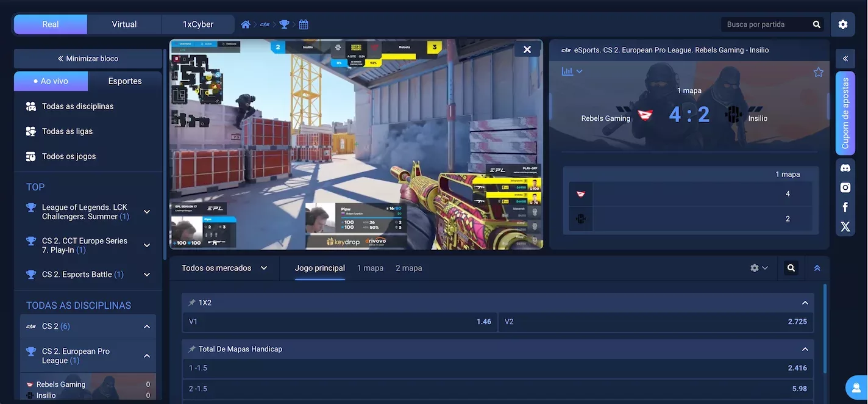
Task: Open the Todos os mercados dropdown
Action: pyautogui.click(x=224, y=267)
